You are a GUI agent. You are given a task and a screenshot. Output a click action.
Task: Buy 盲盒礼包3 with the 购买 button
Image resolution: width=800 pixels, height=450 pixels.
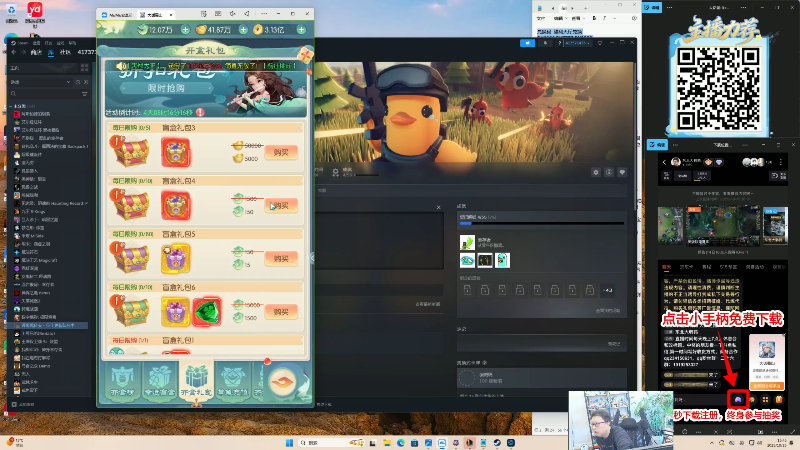(x=281, y=152)
